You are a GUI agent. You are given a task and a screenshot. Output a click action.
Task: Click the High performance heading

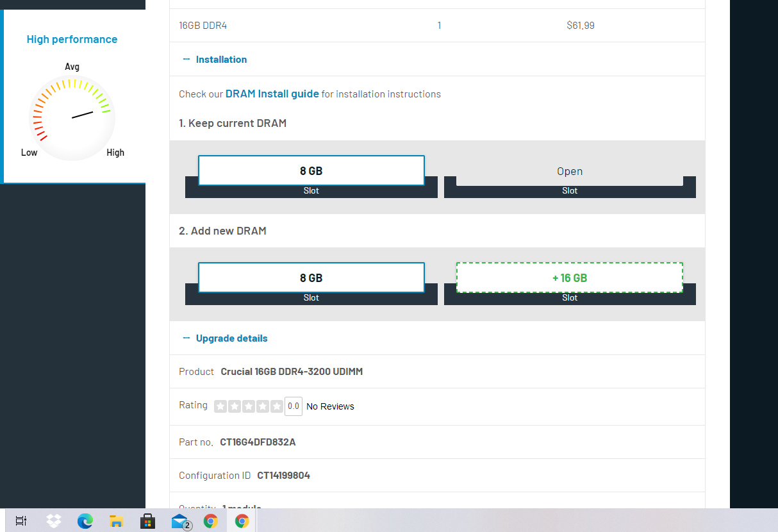[x=72, y=39]
